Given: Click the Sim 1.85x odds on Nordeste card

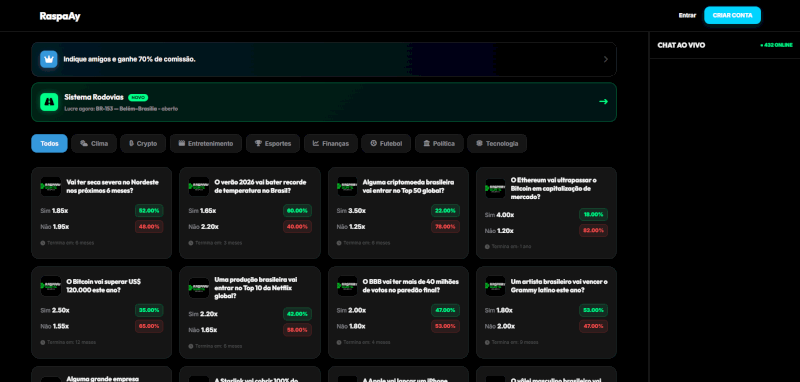Looking at the screenshot, I should pyautogui.click(x=55, y=211).
